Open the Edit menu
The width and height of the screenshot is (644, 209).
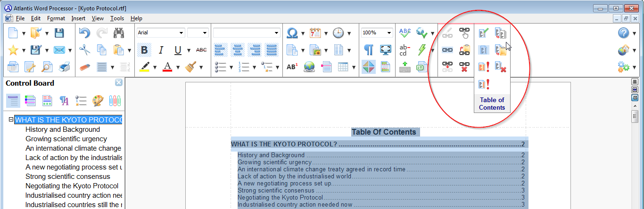(36, 18)
